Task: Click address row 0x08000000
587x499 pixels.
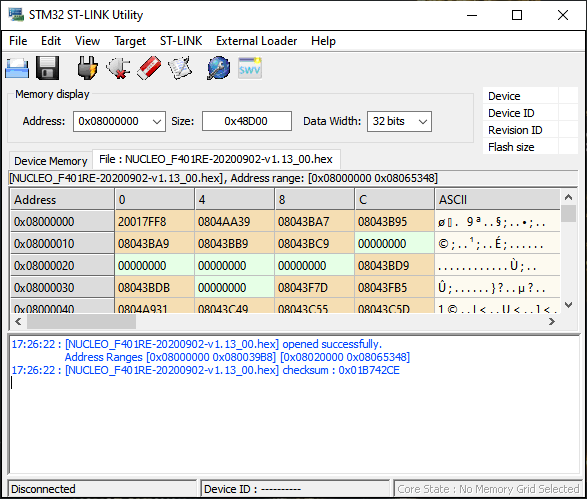Action: [62, 222]
